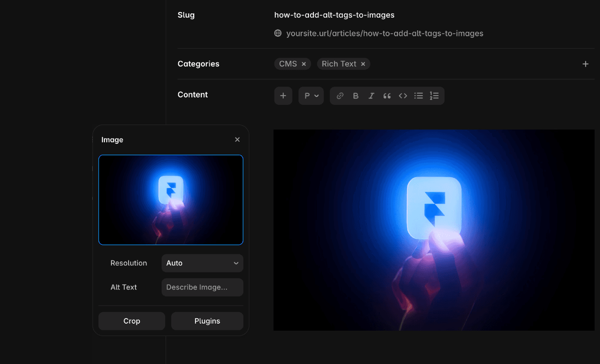Viewport: 600px width, 364px height.
Task: Edit the slug text field
Action: pyautogui.click(x=334, y=15)
